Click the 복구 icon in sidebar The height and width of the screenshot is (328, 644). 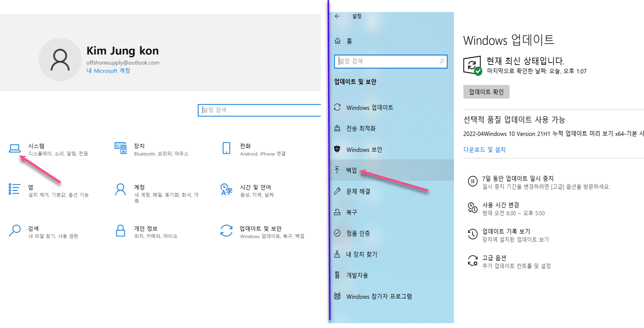(337, 212)
